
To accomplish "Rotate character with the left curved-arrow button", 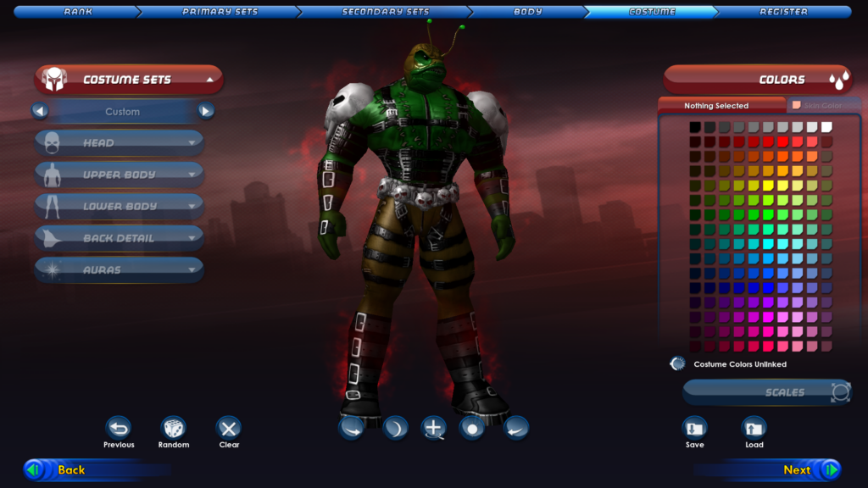I will click(351, 427).
